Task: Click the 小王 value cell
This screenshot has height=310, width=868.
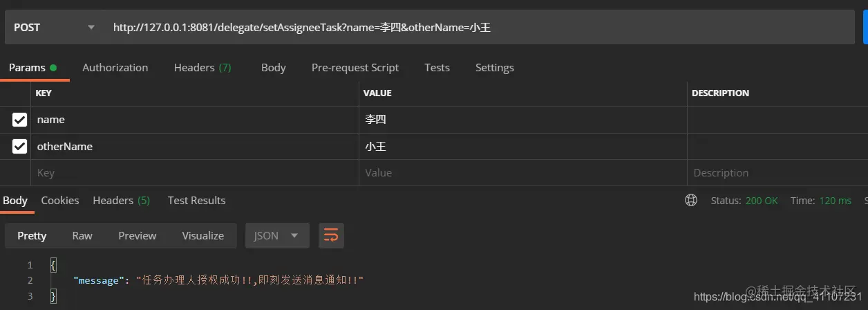Action: pos(523,147)
